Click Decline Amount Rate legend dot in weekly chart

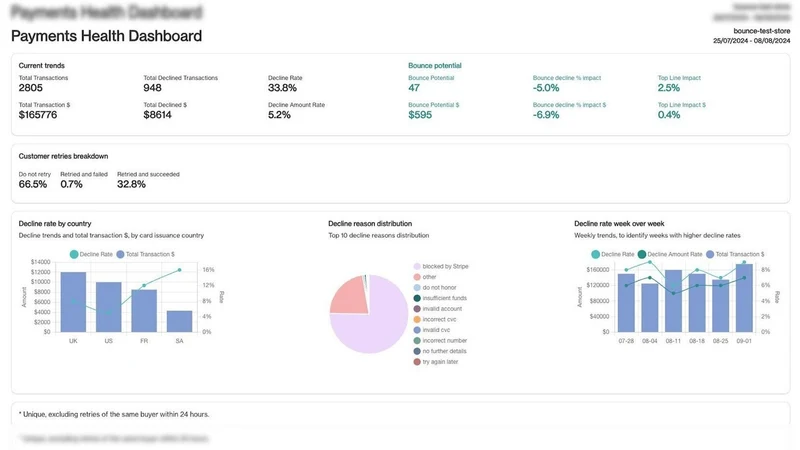[x=642, y=254]
